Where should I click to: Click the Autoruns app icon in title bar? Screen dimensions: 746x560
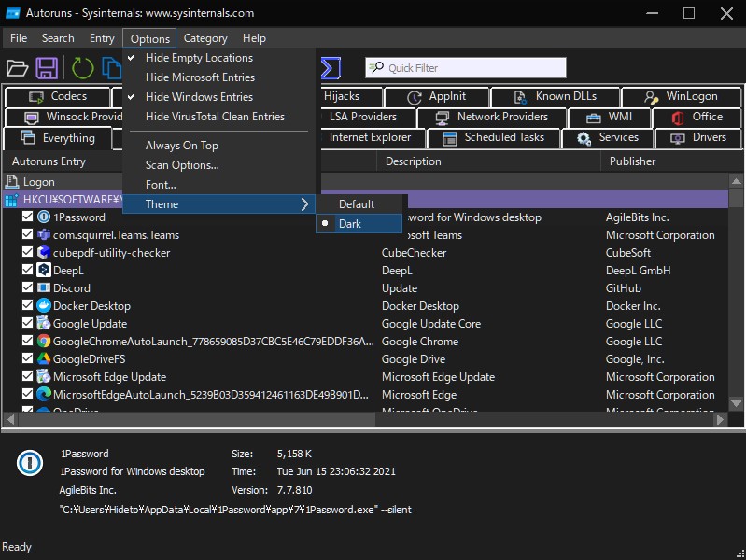[13, 13]
